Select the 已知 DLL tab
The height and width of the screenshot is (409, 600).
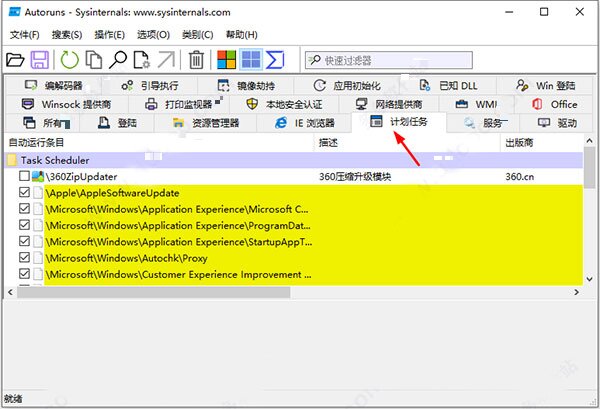(x=448, y=85)
